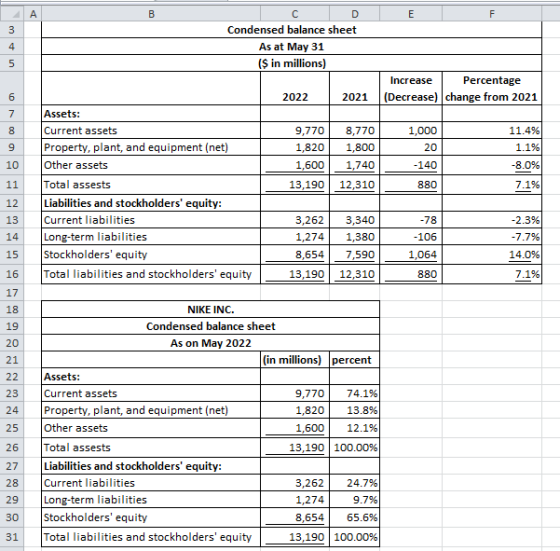
Task: Click the -106 decrease cell
Action: tap(411, 236)
